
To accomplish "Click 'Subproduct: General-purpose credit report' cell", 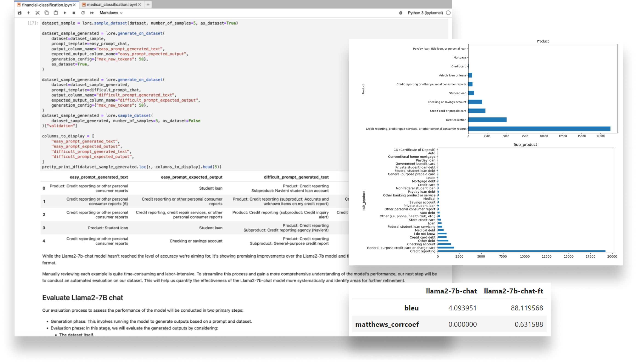I will [x=289, y=244].
